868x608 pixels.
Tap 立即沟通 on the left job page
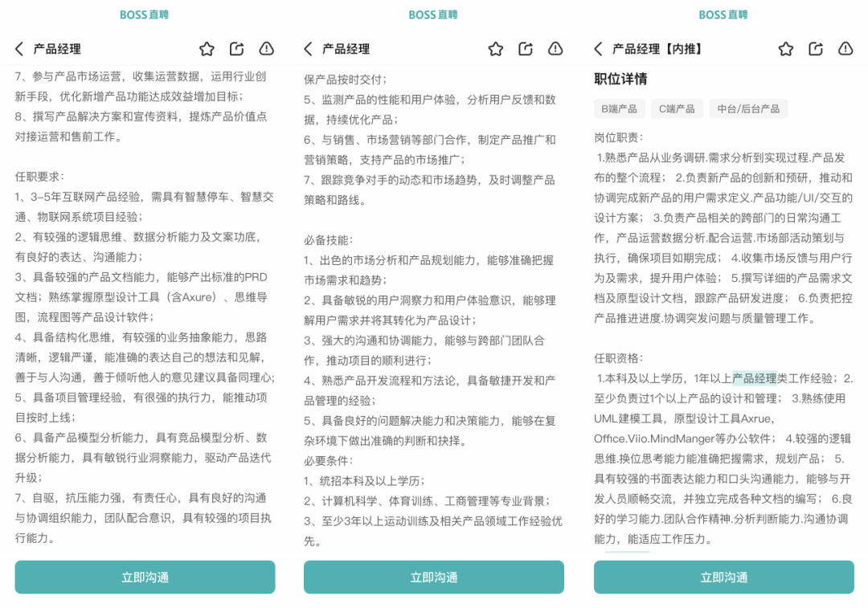coord(145,577)
